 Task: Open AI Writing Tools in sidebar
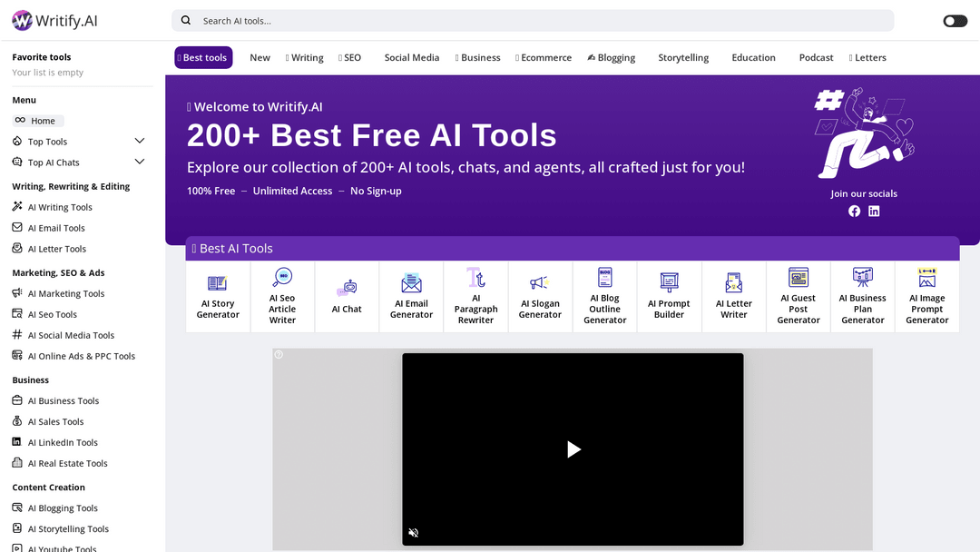click(x=60, y=207)
